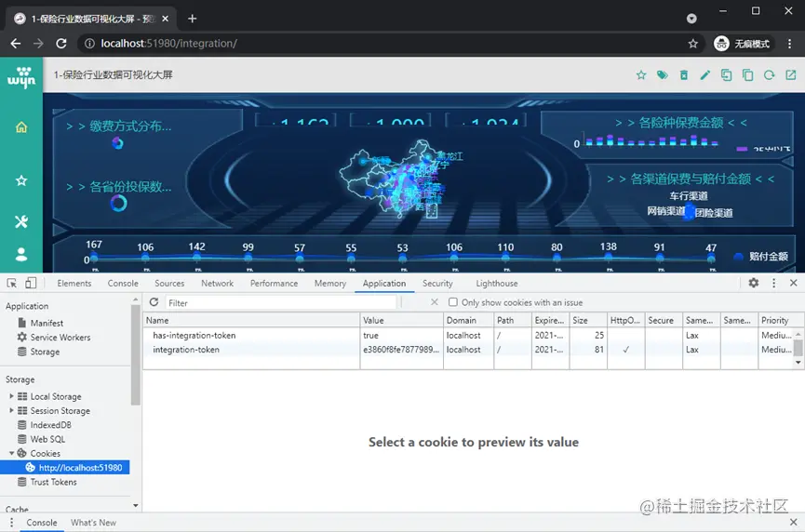This screenshot has height=532, width=805.
Task: Switch to the Performance tab
Action: [274, 283]
